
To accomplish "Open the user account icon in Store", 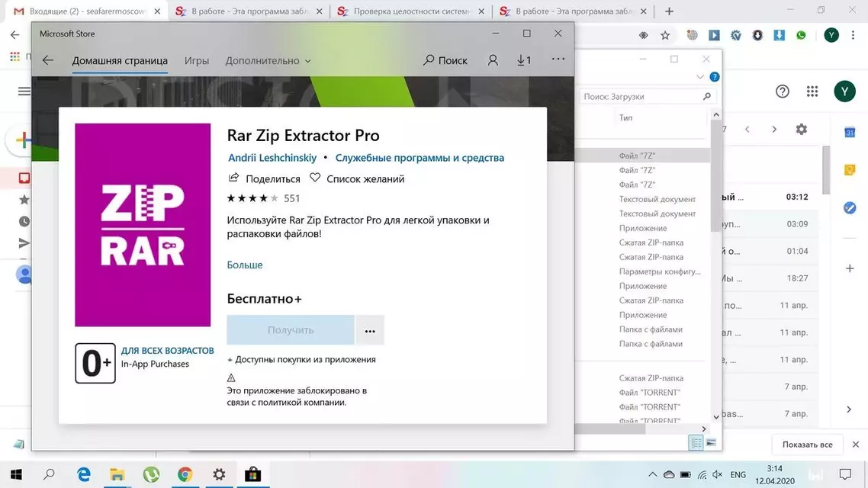I will tap(493, 60).
